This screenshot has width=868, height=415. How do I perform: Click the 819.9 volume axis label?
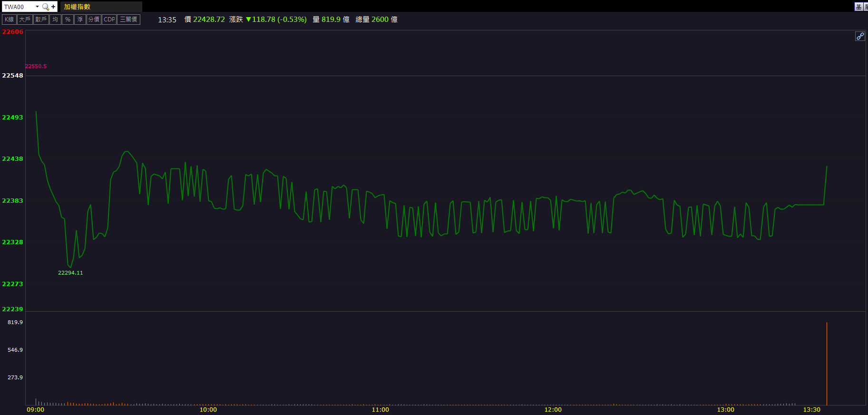[15, 322]
